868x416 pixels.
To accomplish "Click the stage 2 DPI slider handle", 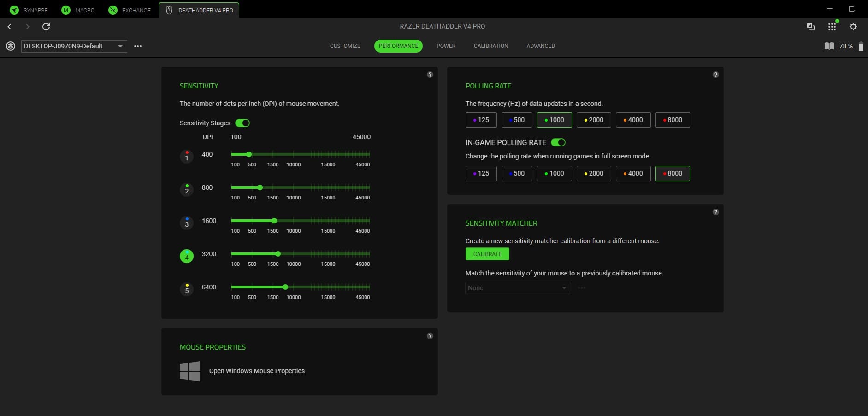I will coord(260,187).
